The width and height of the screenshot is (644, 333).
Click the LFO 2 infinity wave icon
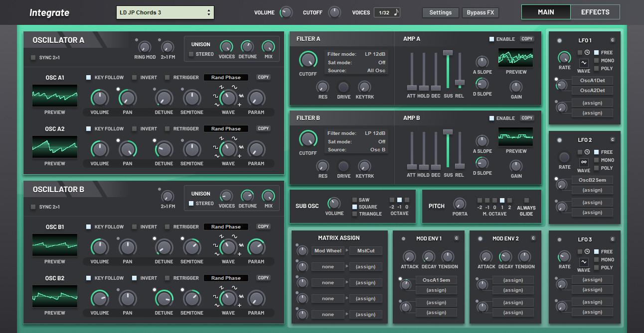click(584, 162)
